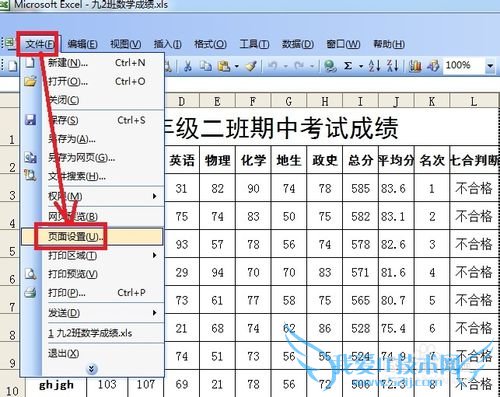Screen dimensions: 500x397
Task: Choose 文件搜索(H)... menu entry
Action: tap(92, 176)
